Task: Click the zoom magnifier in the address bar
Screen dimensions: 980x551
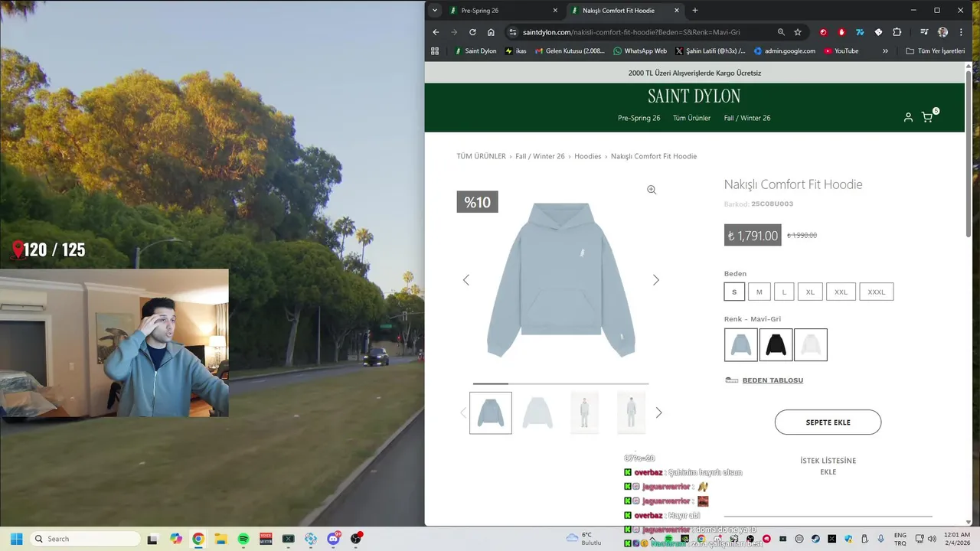Action: [x=781, y=32]
